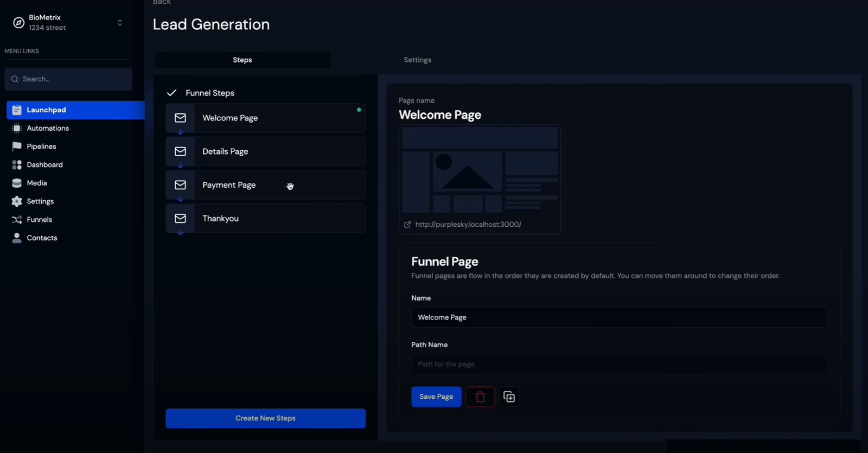Select the Details Page funnel step
The height and width of the screenshot is (453, 868).
click(265, 151)
